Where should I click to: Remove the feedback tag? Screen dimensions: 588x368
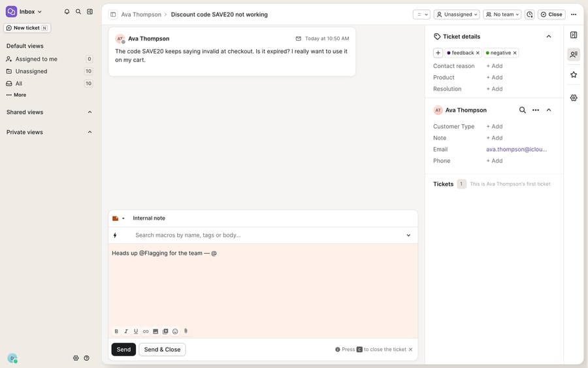pyautogui.click(x=478, y=53)
